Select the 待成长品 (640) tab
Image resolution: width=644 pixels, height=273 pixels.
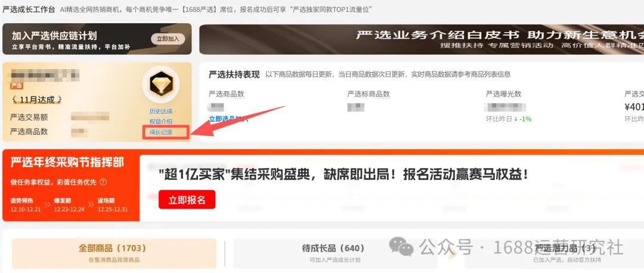(333, 253)
